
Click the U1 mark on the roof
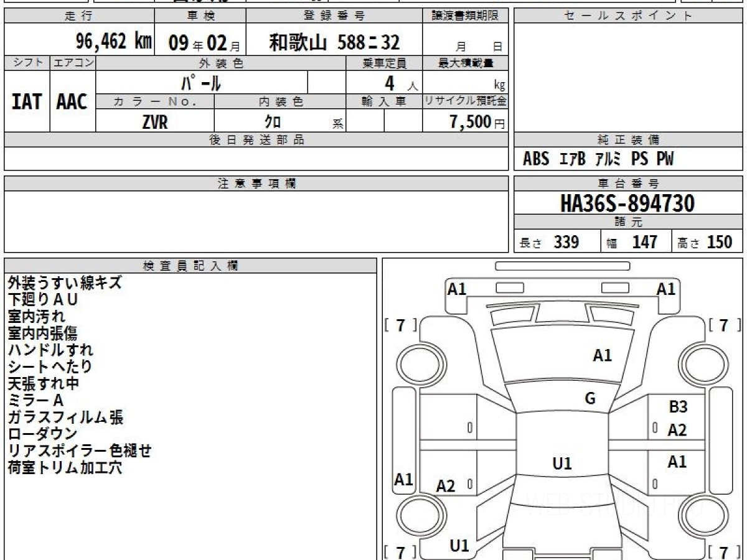click(x=562, y=464)
